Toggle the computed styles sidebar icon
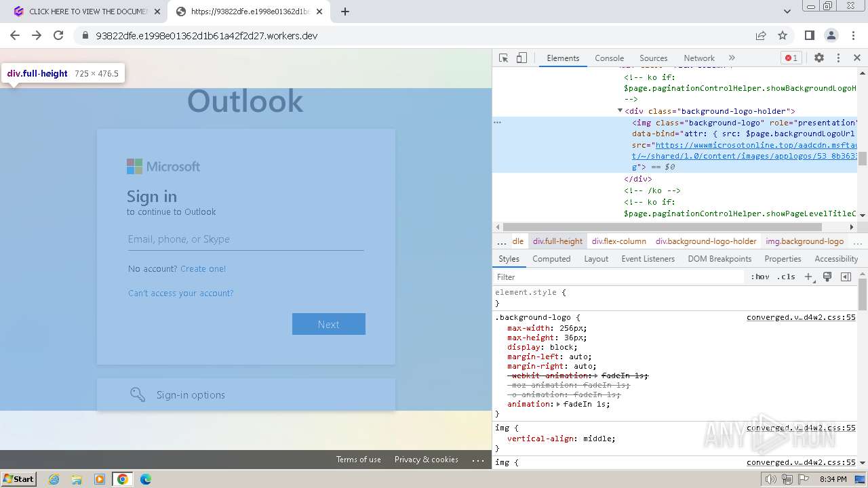The image size is (868, 488). tap(846, 277)
